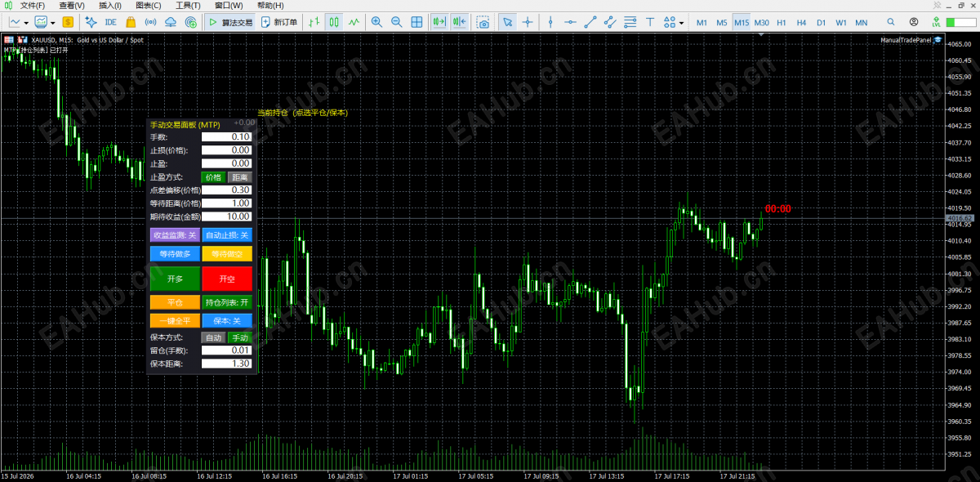Switch to the MN timeframe
The width and height of the screenshot is (980, 482).
[x=861, y=23]
